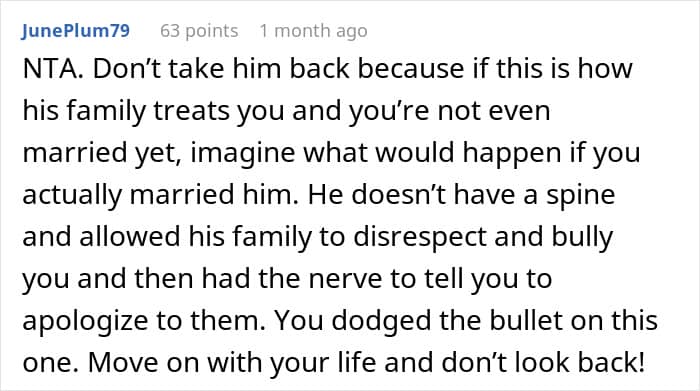Screen dimensions: 700x391
Task: Click the phrase apologize to them
Action: pos(141,320)
